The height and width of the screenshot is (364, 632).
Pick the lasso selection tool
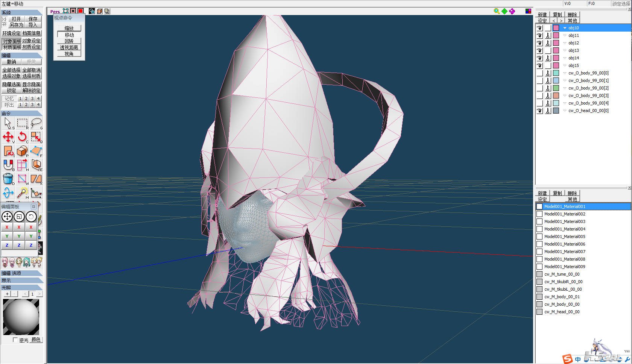tap(36, 123)
